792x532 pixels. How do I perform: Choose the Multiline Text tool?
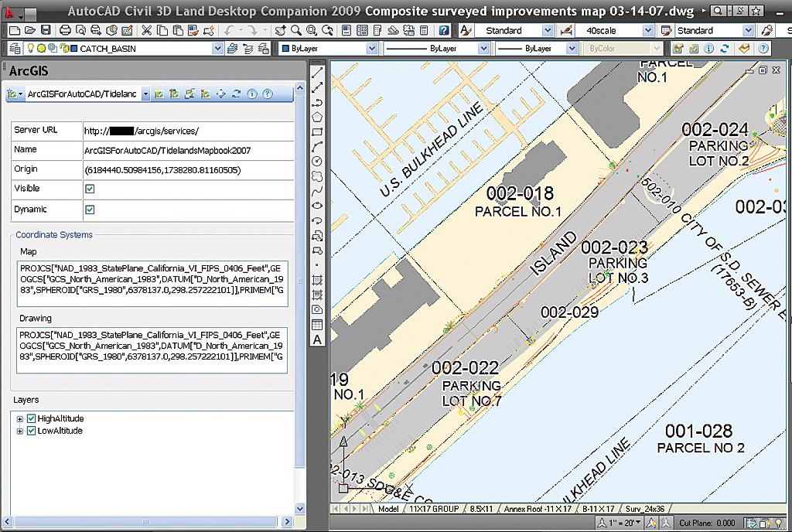(317, 339)
